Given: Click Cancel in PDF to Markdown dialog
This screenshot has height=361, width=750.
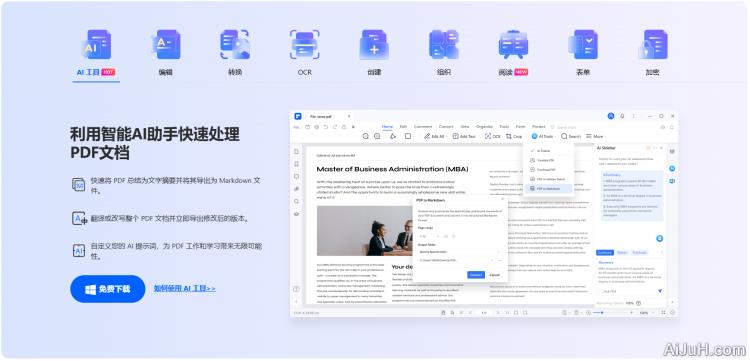Looking at the screenshot, I should pyautogui.click(x=495, y=275).
